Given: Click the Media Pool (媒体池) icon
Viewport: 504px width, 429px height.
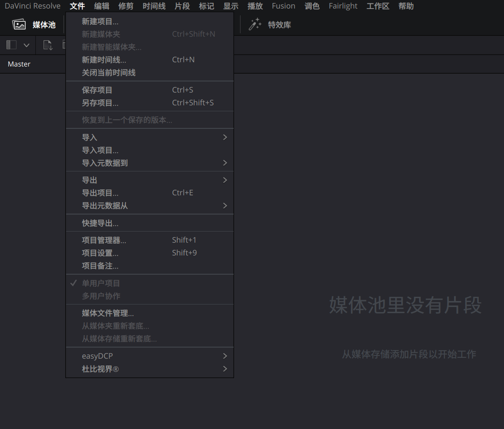Looking at the screenshot, I should point(19,24).
